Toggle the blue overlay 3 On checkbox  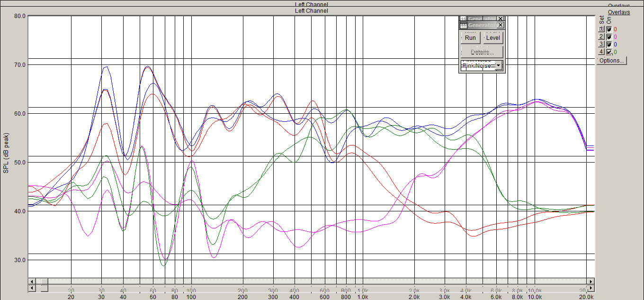[x=609, y=44]
